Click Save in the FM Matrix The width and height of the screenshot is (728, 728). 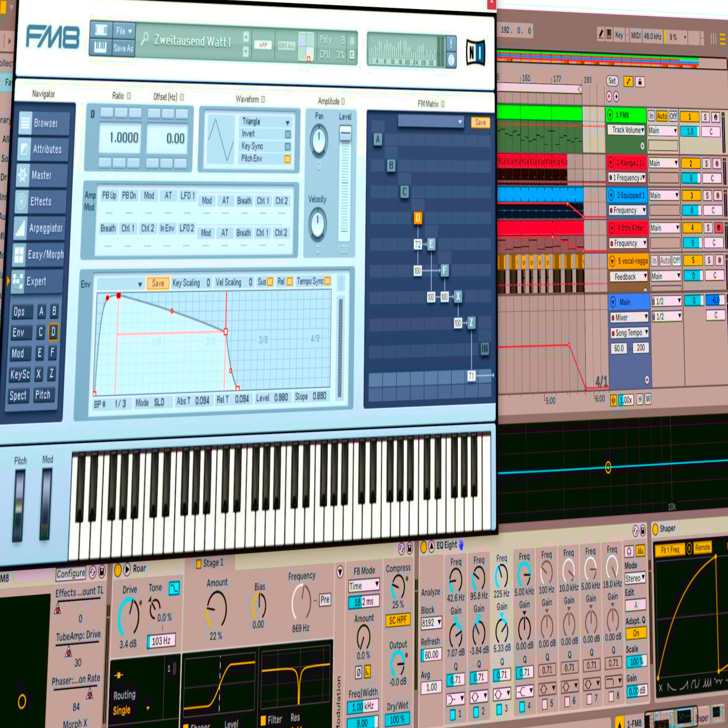480,123
